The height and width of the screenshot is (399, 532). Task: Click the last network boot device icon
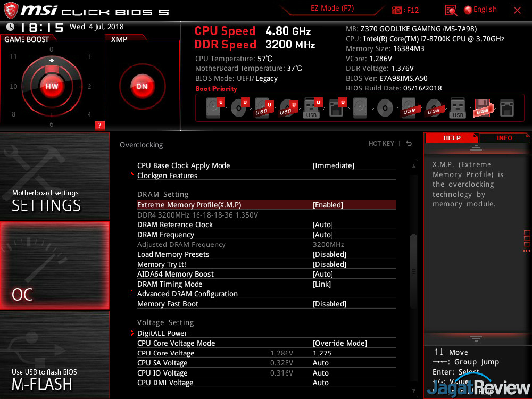[507, 109]
